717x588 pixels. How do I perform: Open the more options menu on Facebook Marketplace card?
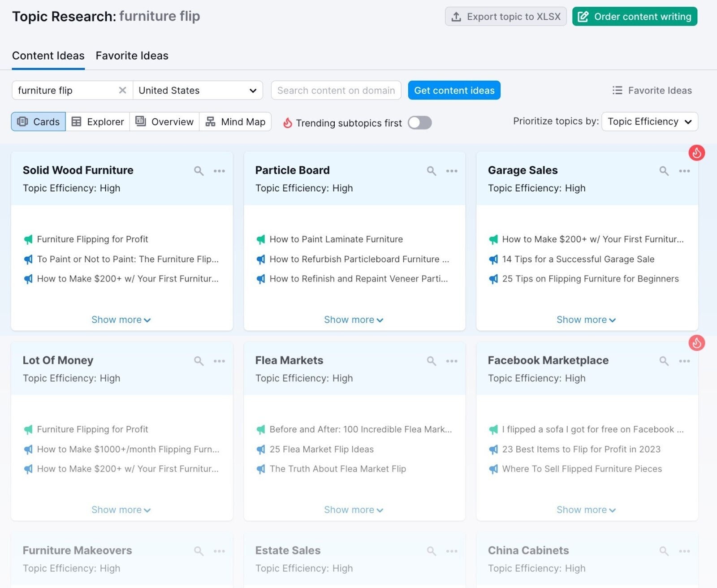[x=684, y=361]
